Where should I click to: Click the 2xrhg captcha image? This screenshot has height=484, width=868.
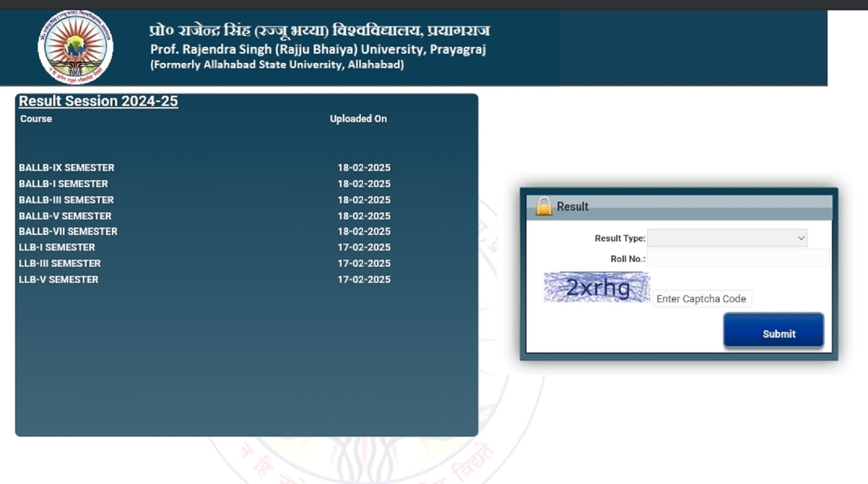click(x=596, y=287)
